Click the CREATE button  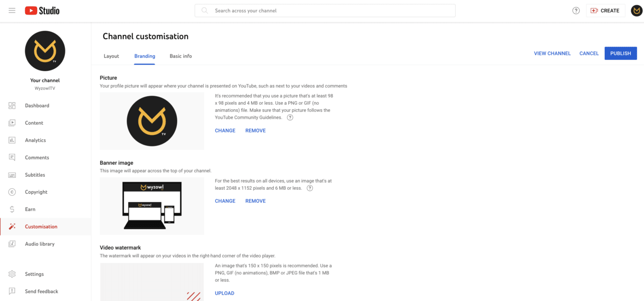point(605,11)
